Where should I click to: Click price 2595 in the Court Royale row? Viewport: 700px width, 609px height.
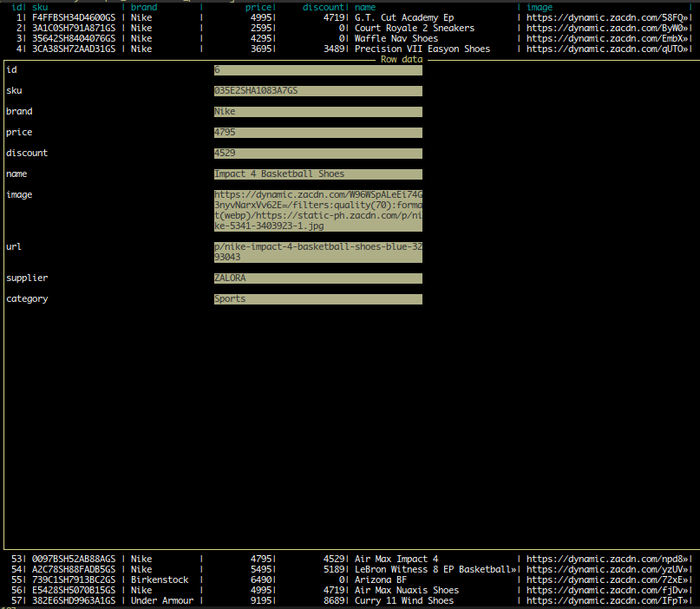261,28
